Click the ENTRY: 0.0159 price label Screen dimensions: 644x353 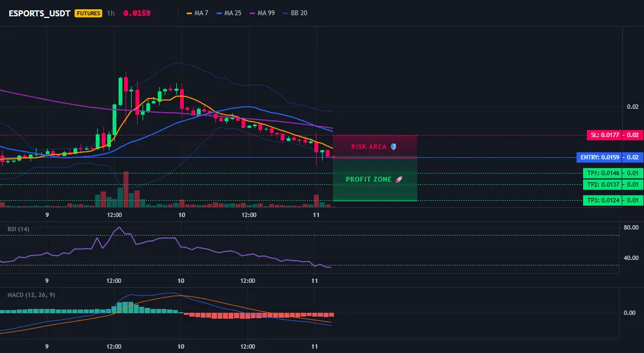point(599,157)
